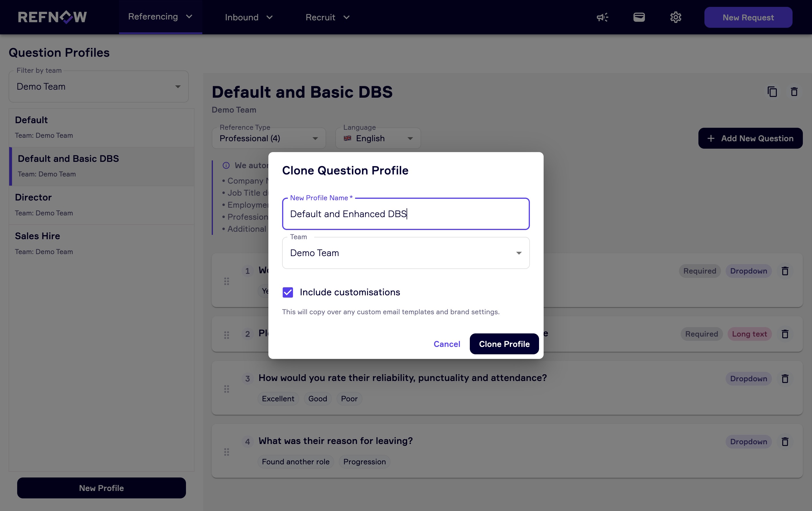Open the billing card icon
This screenshot has height=511, width=812.
pos(639,17)
